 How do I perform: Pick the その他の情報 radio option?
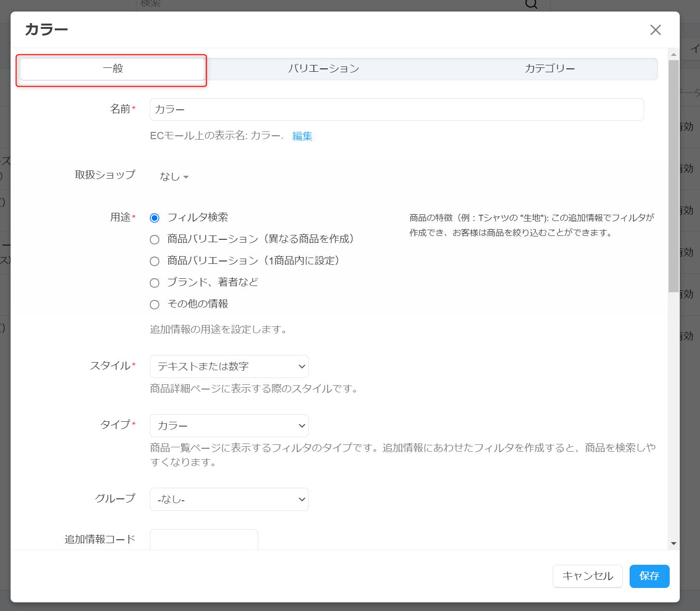tap(155, 305)
